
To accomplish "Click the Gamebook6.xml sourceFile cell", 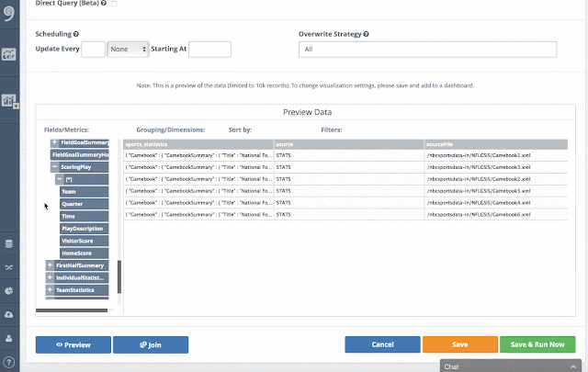I will (x=496, y=215).
